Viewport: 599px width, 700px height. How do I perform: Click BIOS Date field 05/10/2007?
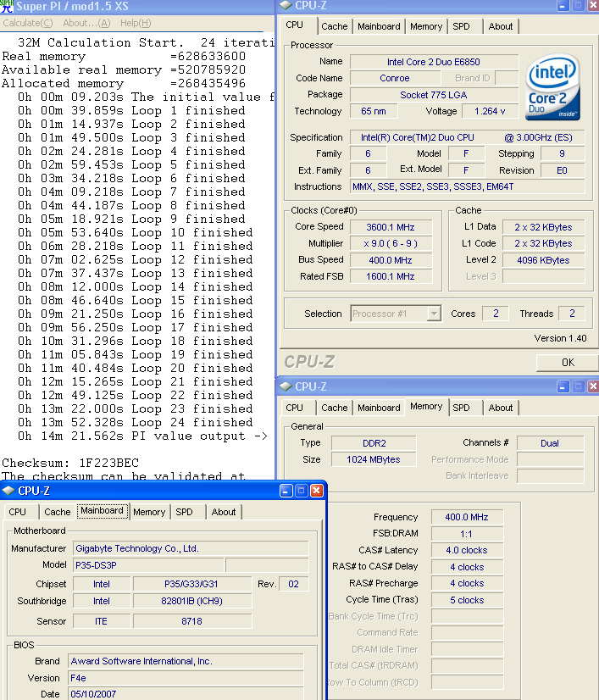186,694
